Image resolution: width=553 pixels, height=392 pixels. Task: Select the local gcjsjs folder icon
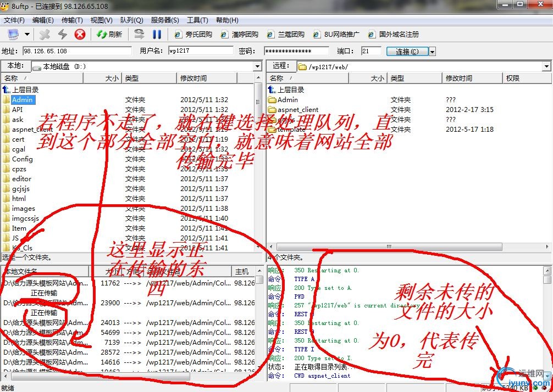[x=7, y=188]
